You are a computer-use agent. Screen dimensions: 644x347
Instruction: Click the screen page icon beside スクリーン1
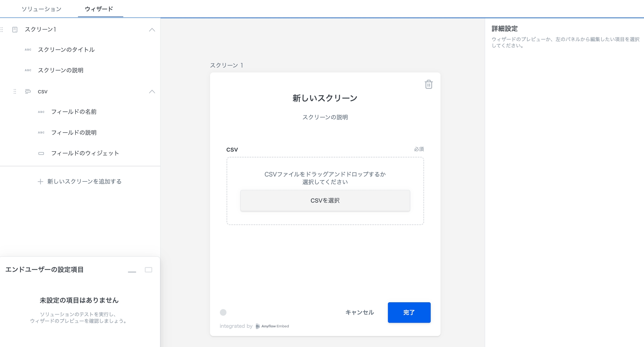pyautogui.click(x=15, y=30)
